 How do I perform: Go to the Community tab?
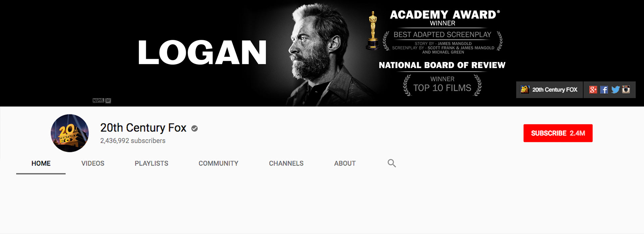point(218,164)
